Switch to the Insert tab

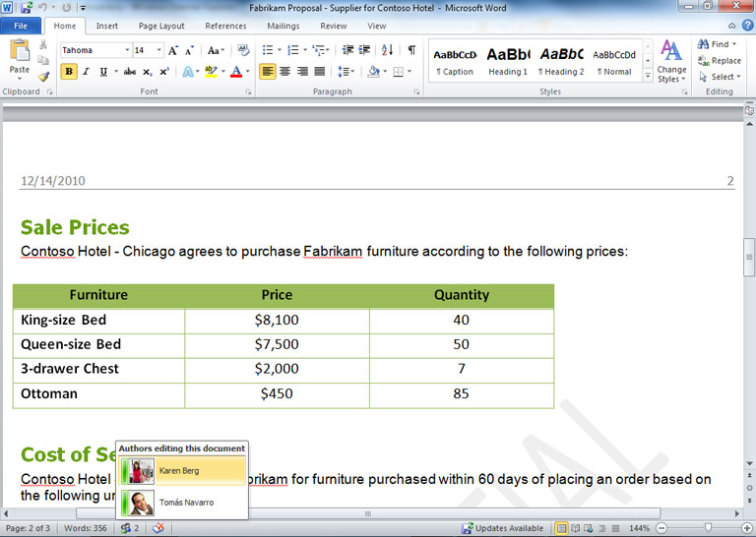pos(106,26)
